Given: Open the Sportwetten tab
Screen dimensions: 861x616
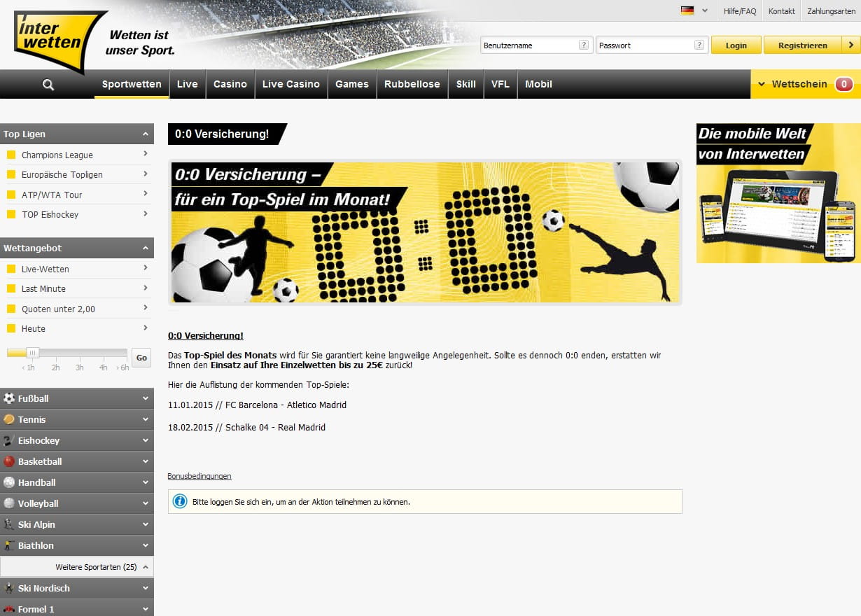Looking at the screenshot, I should tap(132, 84).
